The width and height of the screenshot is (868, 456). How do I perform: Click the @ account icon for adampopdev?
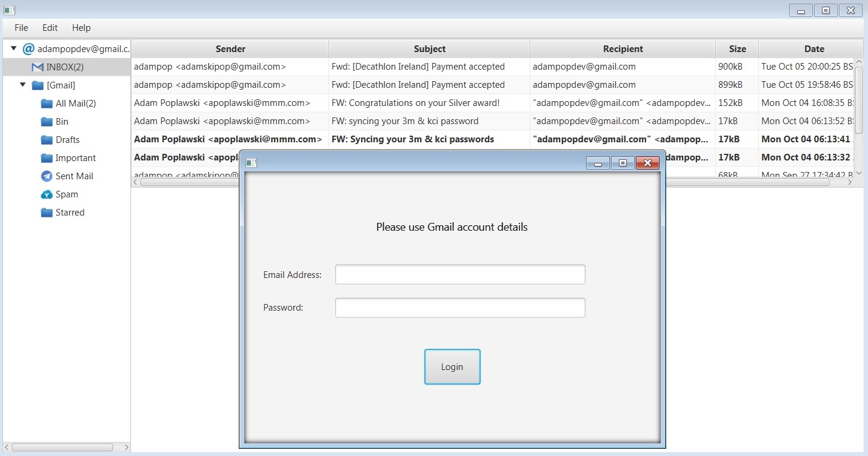[28, 48]
